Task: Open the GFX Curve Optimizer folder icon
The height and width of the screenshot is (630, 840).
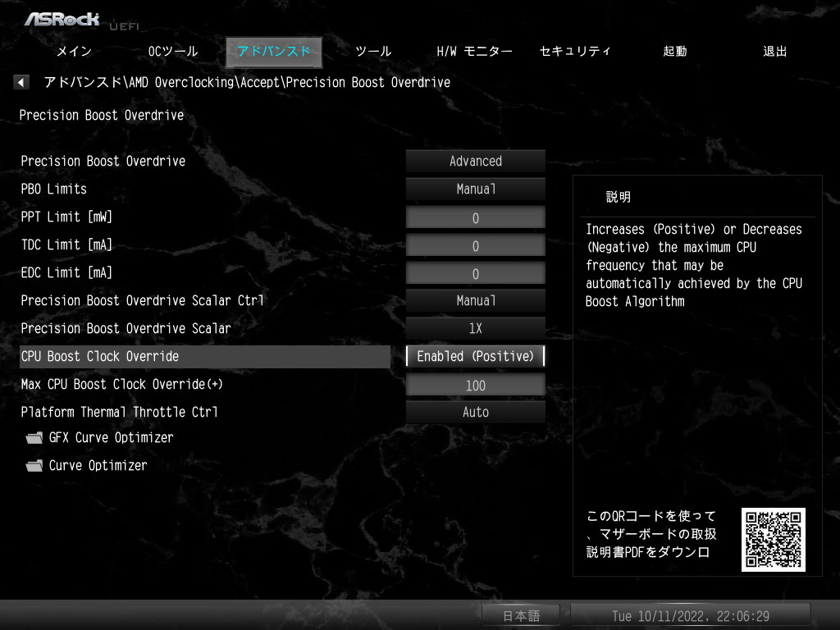Action: point(34,438)
